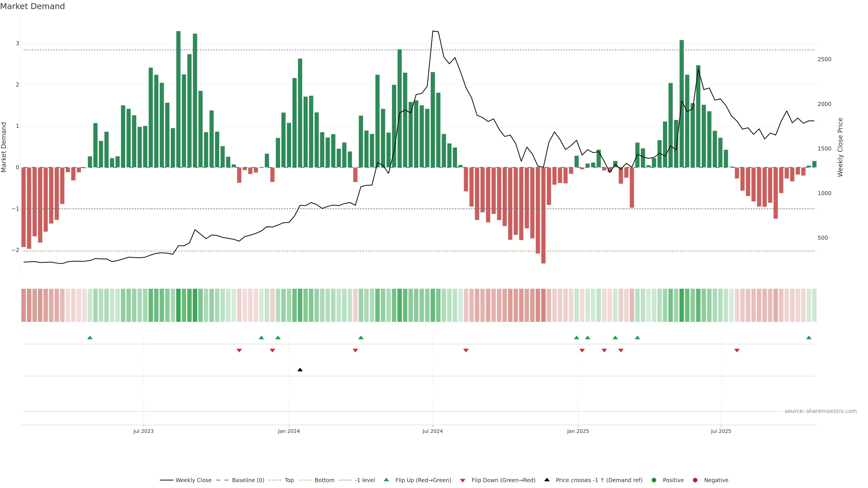Click the Jan 2025 x-axis label
This screenshot has width=868, height=488.
click(x=578, y=431)
